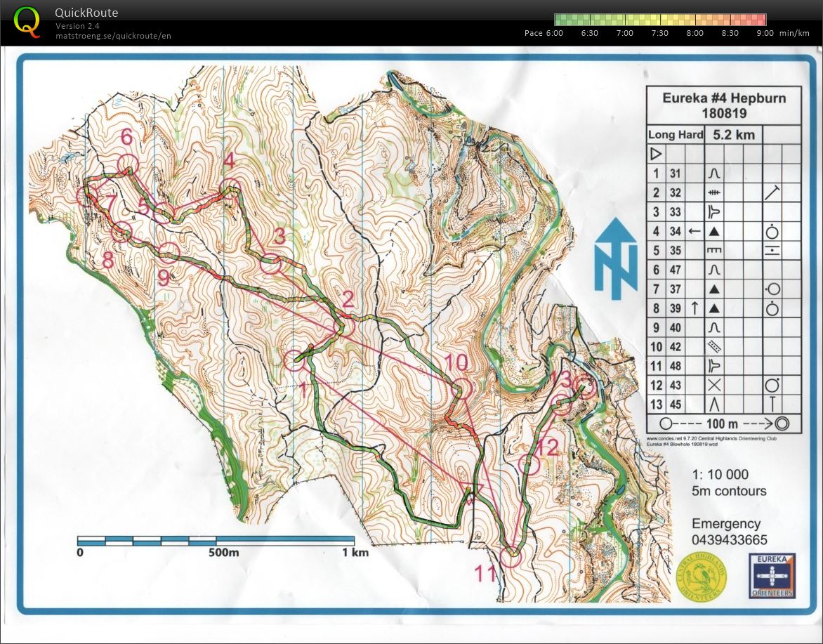Click the QuickRoute title text
823x644 pixels.
86,13
